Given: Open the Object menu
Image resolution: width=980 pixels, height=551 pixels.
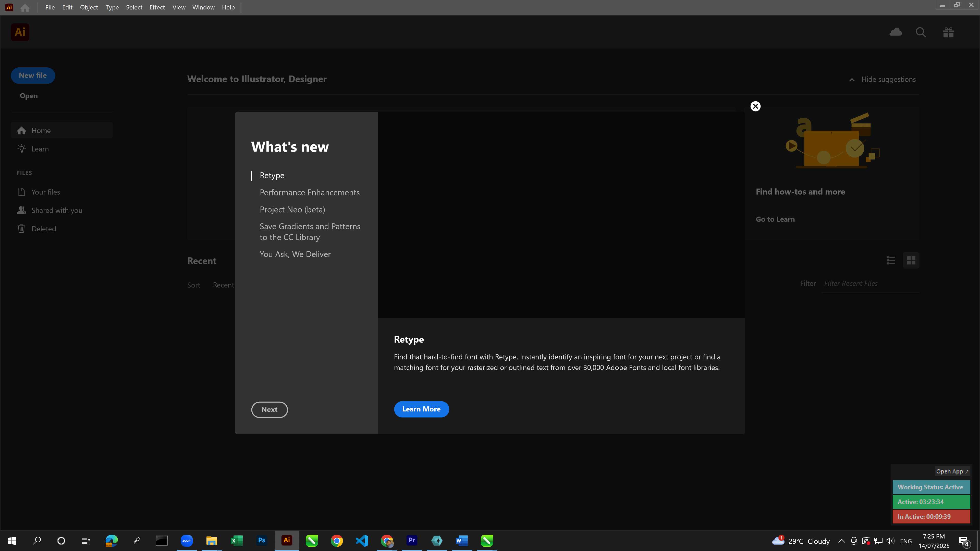Looking at the screenshot, I should (89, 8).
